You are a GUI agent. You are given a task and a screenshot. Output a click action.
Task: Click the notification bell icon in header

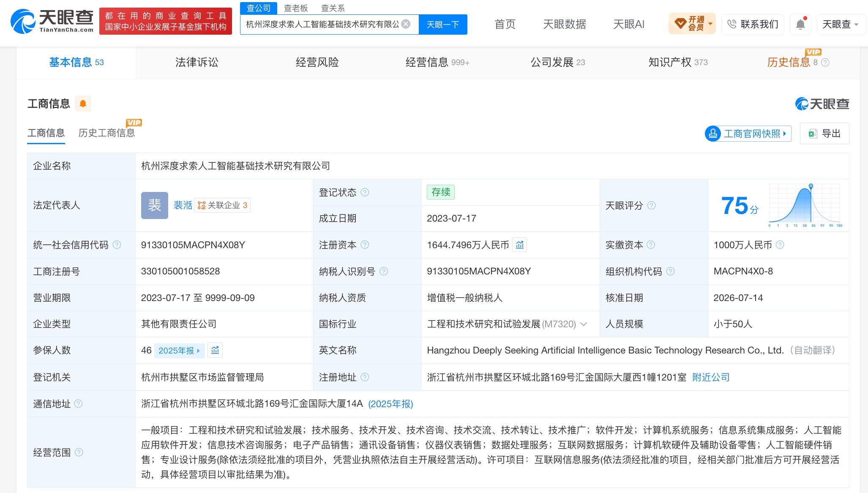click(x=800, y=24)
